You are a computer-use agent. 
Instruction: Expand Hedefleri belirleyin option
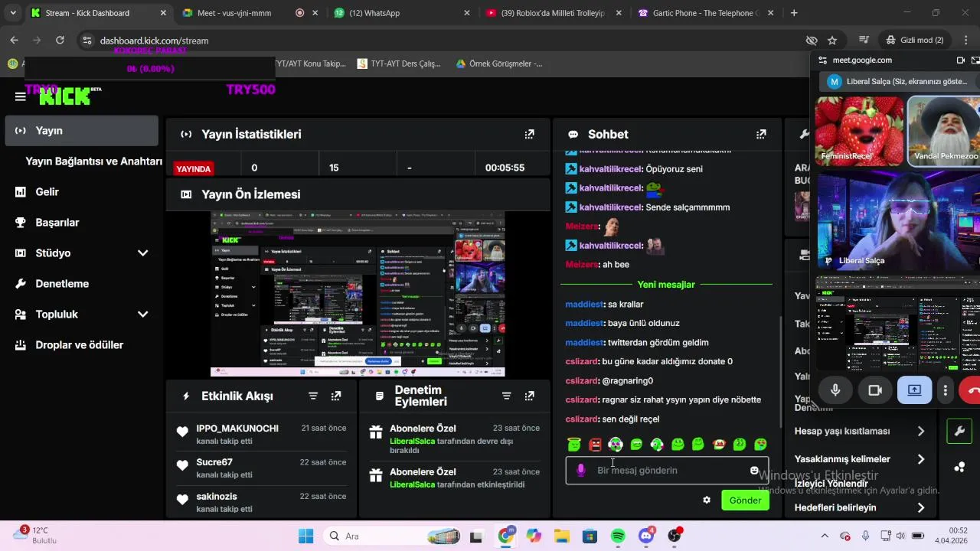(920, 507)
